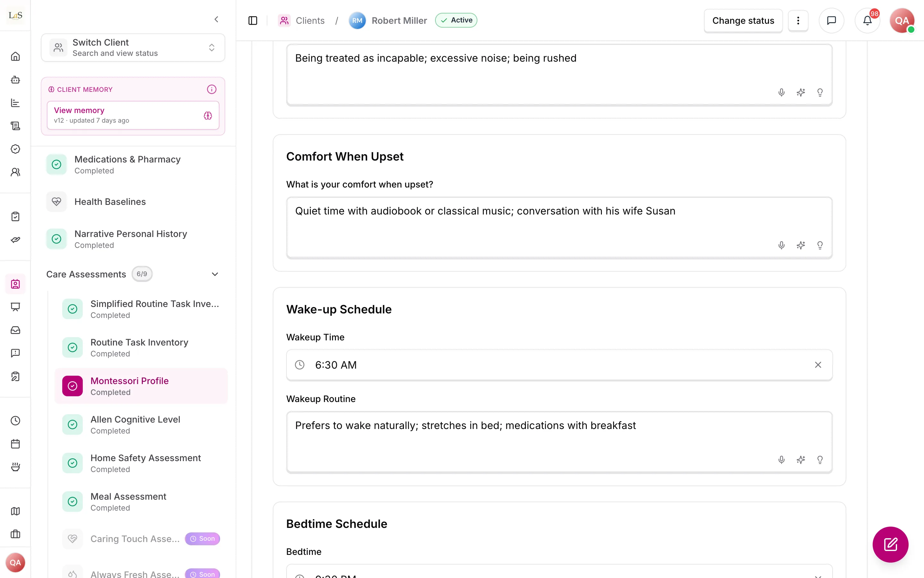924x578 pixels.
Task: Click AI sparkle icon in Comfort When Upset field
Action: 801,245
